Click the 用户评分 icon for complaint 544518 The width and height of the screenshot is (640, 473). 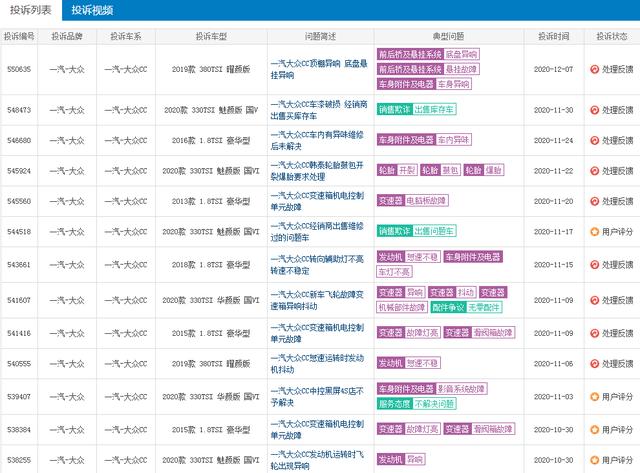coord(594,232)
